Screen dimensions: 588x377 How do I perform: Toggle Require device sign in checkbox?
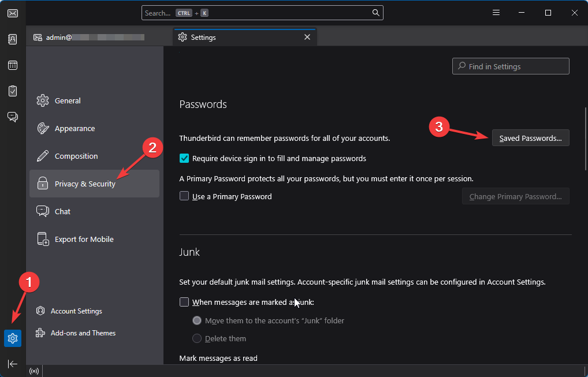coord(184,158)
